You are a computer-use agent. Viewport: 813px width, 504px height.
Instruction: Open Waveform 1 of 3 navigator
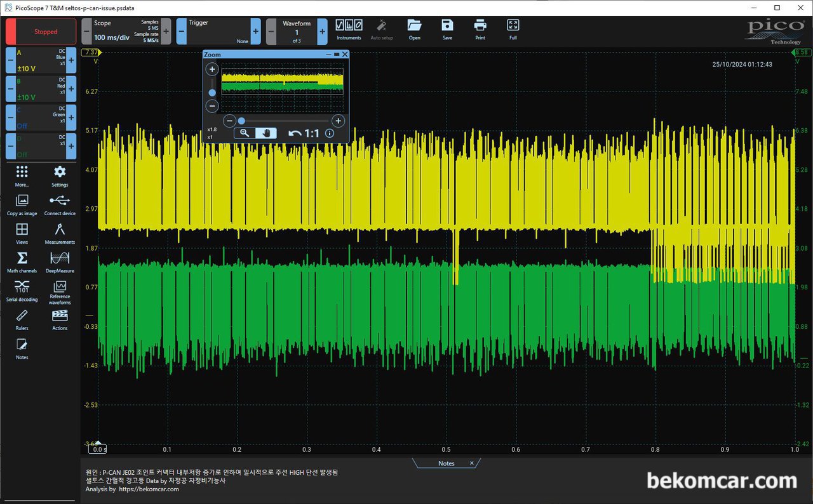click(x=297, y=31)
